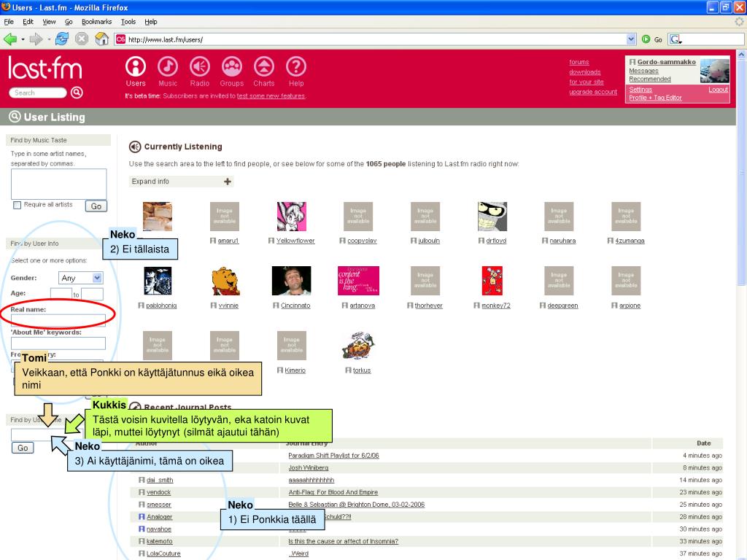Open the 4zumanga user link
This screenshot has height=560, width=747.
(x=630, y=241)
